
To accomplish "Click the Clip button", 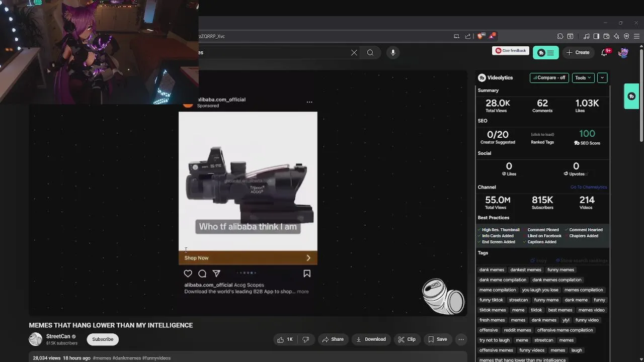I will coord(407,339).
